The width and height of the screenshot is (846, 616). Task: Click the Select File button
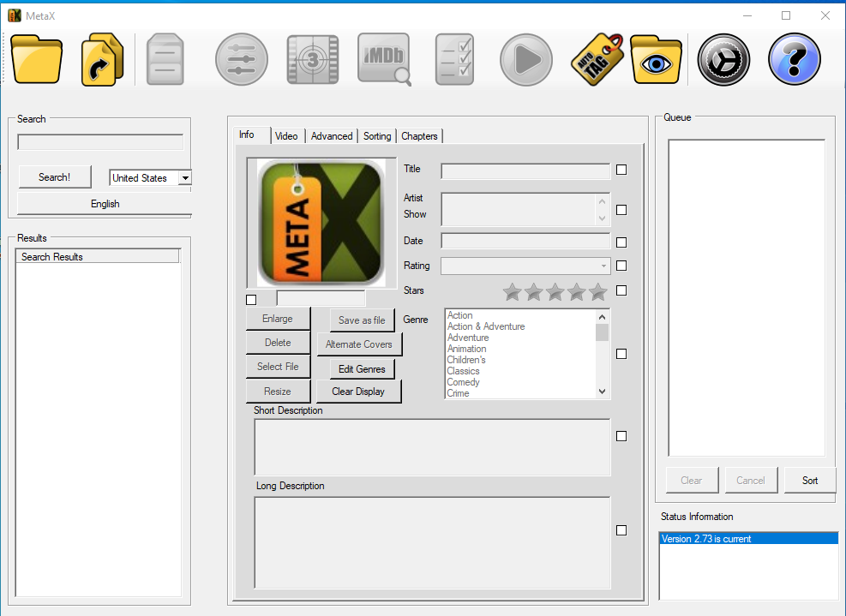click(x=278, y=366)
